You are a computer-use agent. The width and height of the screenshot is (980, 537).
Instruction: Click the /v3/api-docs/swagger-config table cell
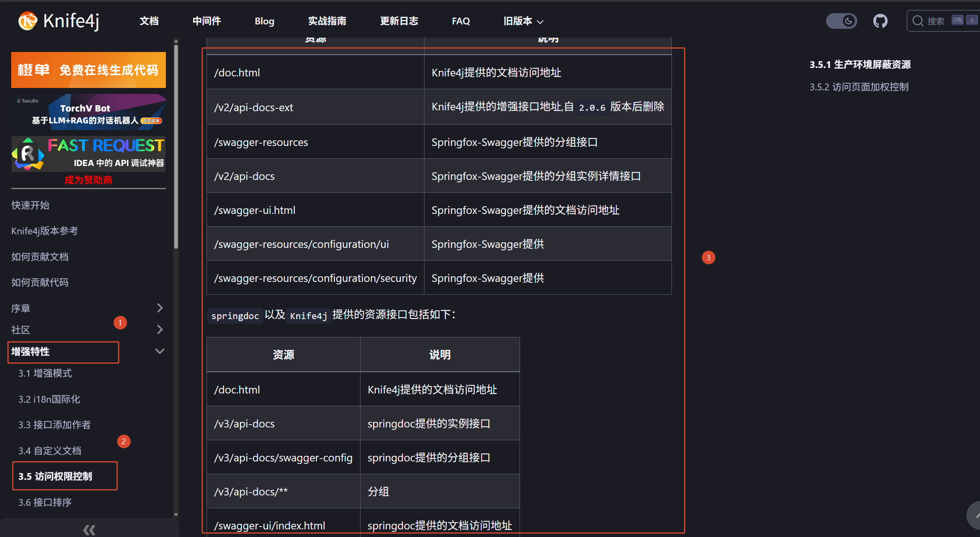[x=283, y=457]
